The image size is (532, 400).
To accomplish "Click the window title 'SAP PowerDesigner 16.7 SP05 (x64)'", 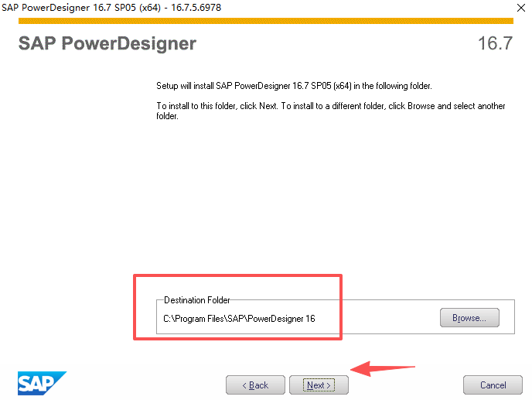I will pyautogui.click(x=111, y=8).
